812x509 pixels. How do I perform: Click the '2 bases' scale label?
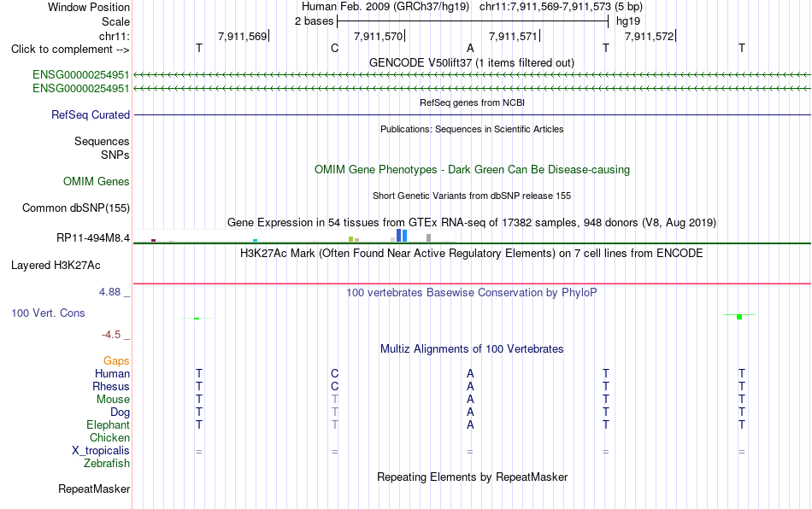point(314,21)
